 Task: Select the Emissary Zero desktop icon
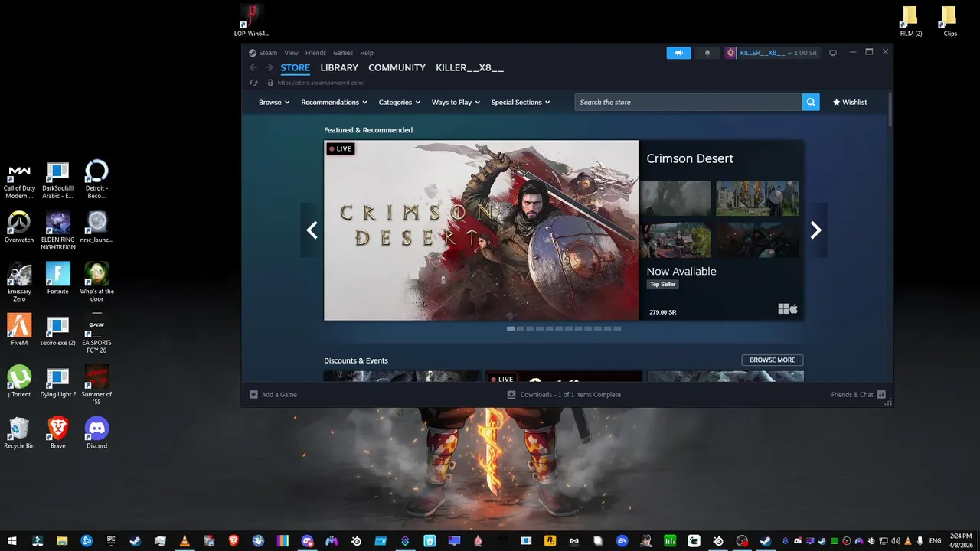click(x=19, y=282)
